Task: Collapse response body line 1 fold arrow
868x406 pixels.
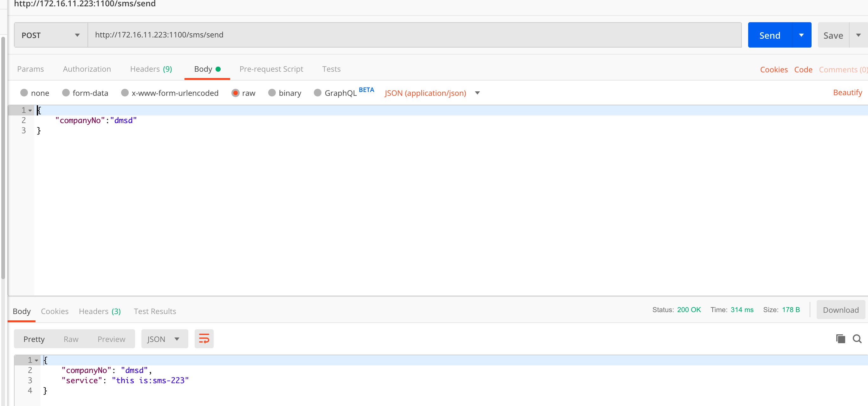Action: pyautogui.click(x=36, y=360)
